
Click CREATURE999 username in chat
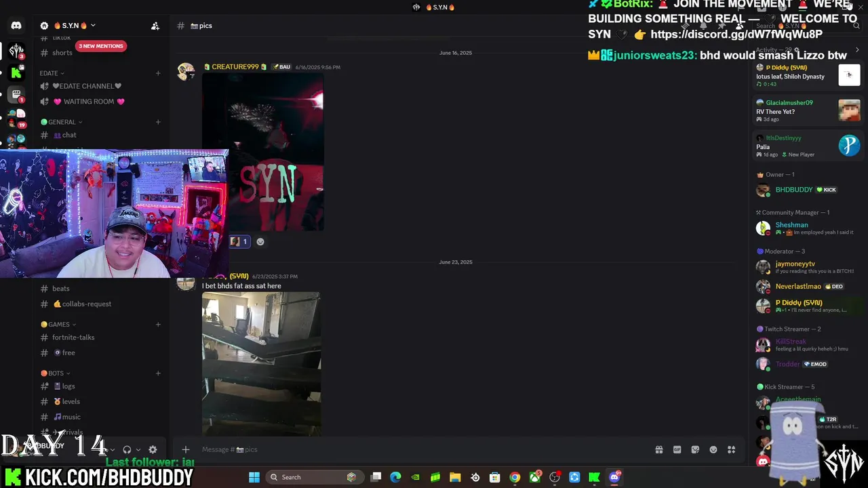click(235, 66)
